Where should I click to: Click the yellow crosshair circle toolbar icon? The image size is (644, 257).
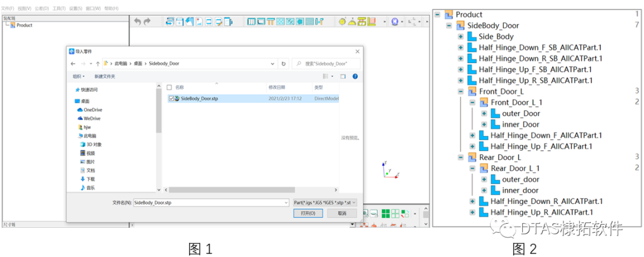tap(342, 21)
